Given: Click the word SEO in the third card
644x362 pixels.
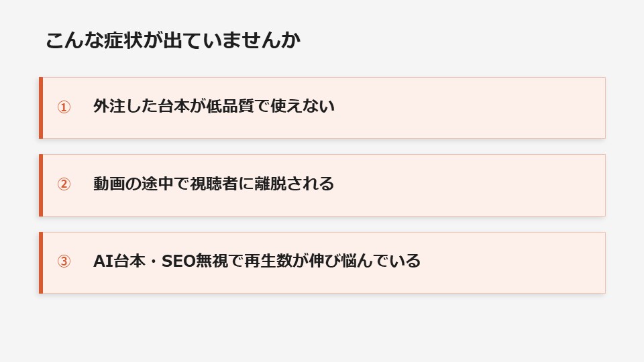Looking at the screenshot, I should (x=178, y=261).
